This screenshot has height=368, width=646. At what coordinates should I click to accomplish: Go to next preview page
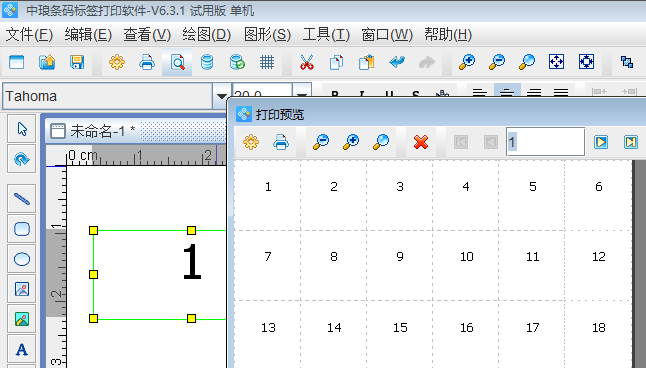[x=601, y=142]
